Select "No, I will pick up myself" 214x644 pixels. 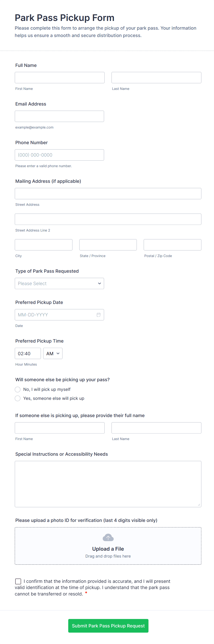pos(18,389)
